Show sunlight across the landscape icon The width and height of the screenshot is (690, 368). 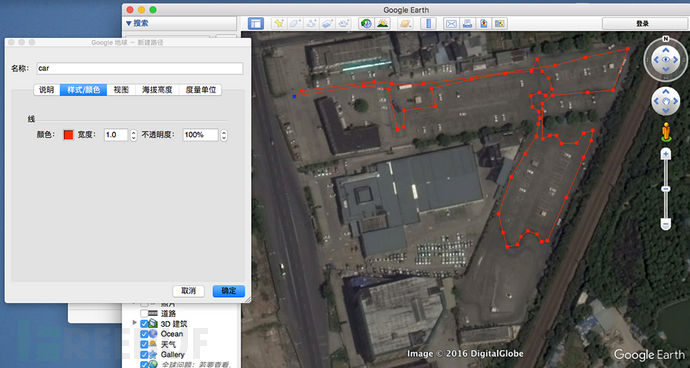382,23
